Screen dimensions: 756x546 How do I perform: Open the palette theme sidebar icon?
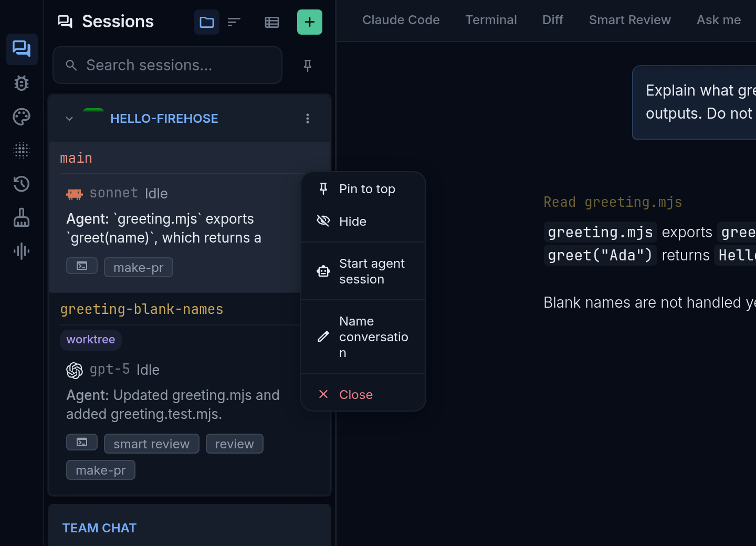coord(22,117)
